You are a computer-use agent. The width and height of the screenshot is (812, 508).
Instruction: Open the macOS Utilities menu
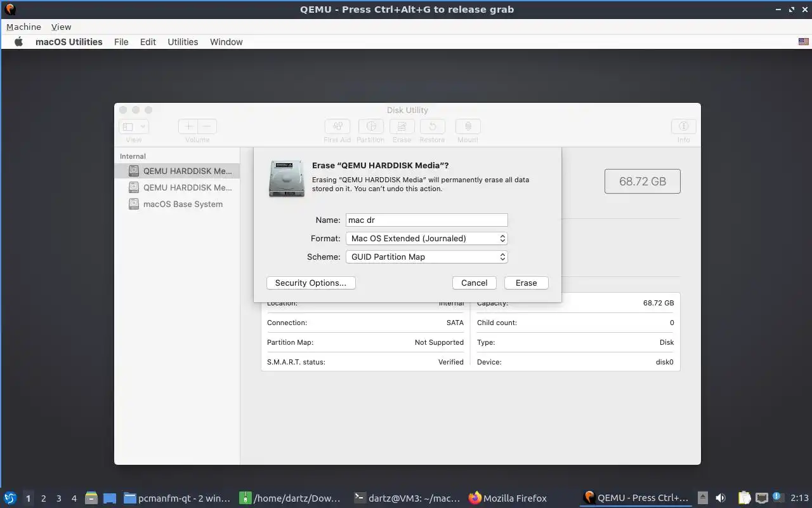pos(69,42)
